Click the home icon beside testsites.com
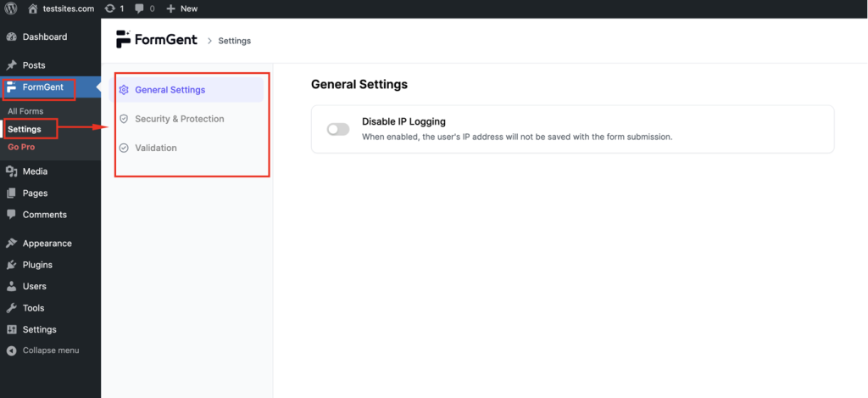Screen dimensions: 868x398 coord(33,8)
